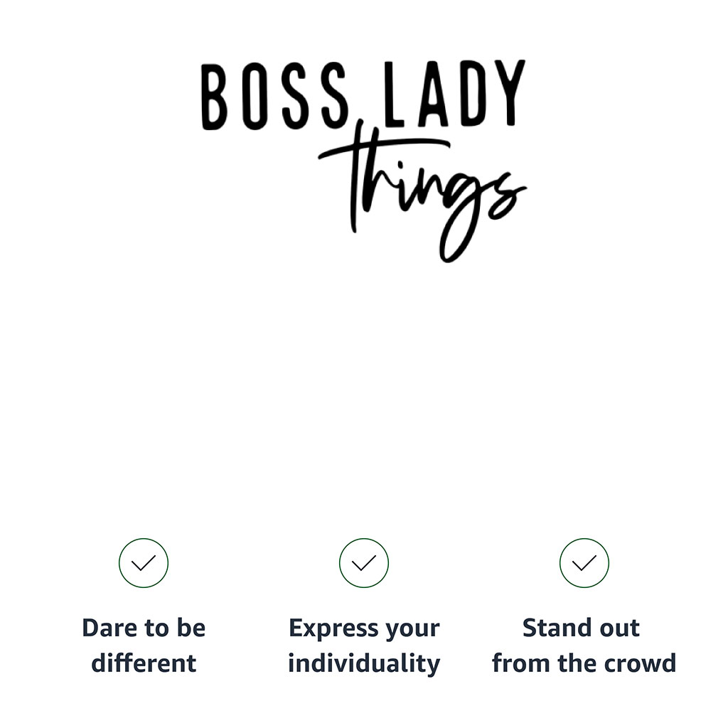This screenshot has height=728, width=728.
Task: Click the word Dare
Action: [107, 628]
